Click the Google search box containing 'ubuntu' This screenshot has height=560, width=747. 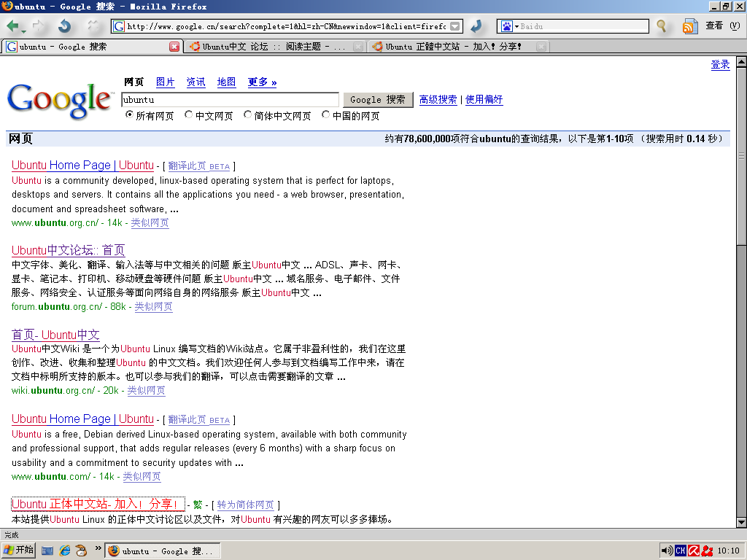point(230,100)
